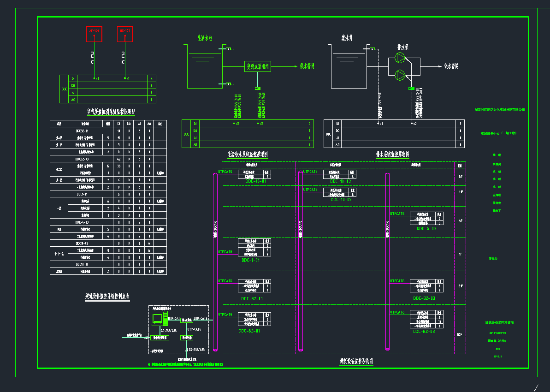Select the green computer workstation symbol

click(x=158, y=319)
